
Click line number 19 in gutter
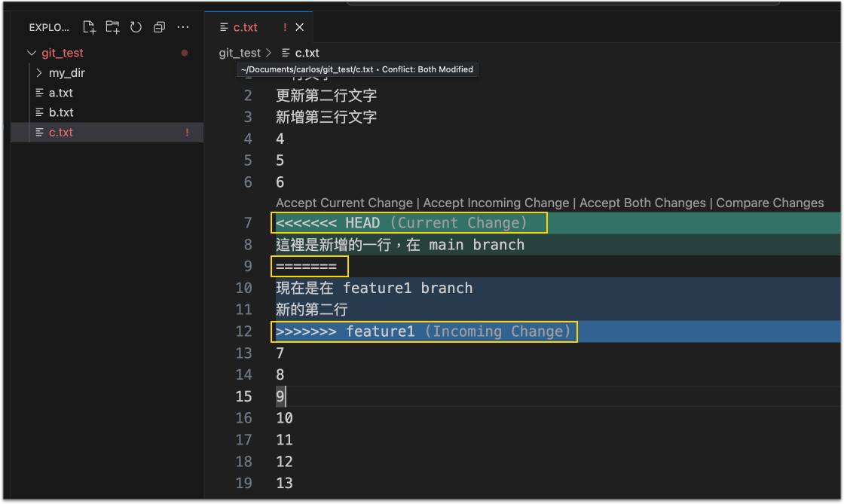243,483
